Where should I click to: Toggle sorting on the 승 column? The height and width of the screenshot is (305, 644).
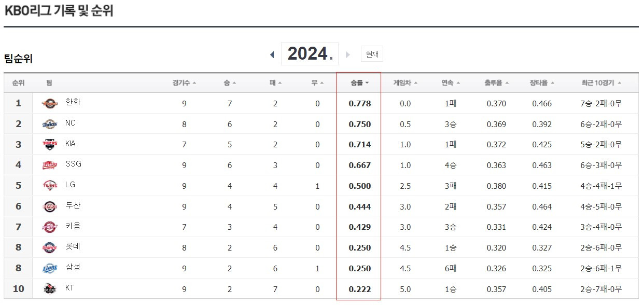coord(234,82)
